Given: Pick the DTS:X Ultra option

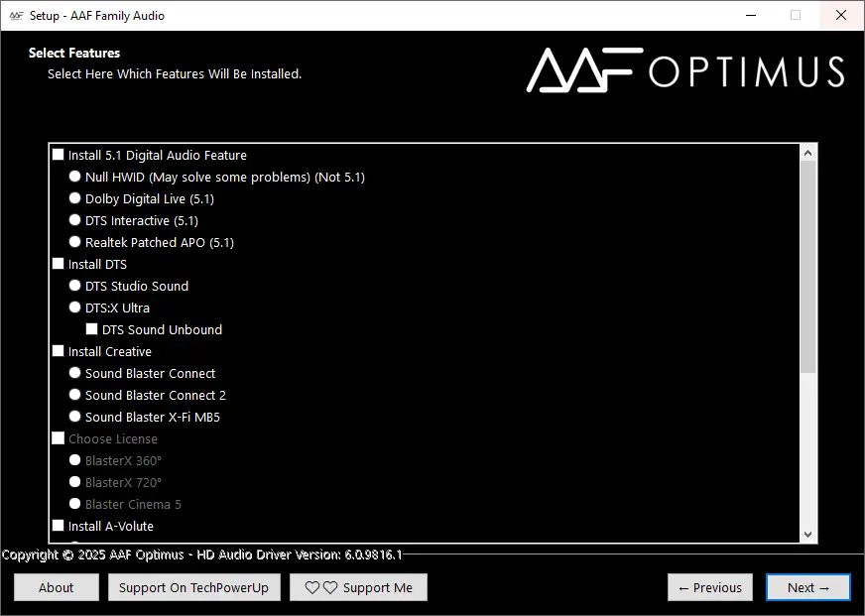Looking at the screenshot, I should (x=74, y=308).
